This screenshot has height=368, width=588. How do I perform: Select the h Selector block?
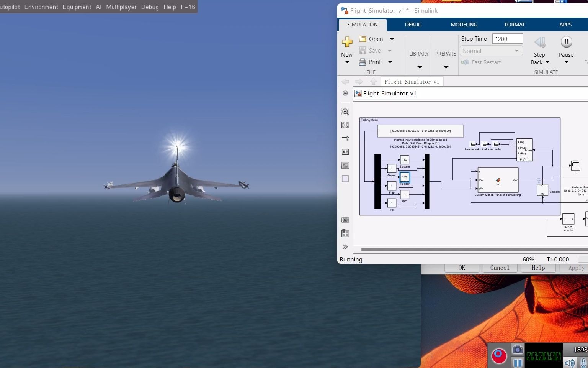click(x=542, y=190)
